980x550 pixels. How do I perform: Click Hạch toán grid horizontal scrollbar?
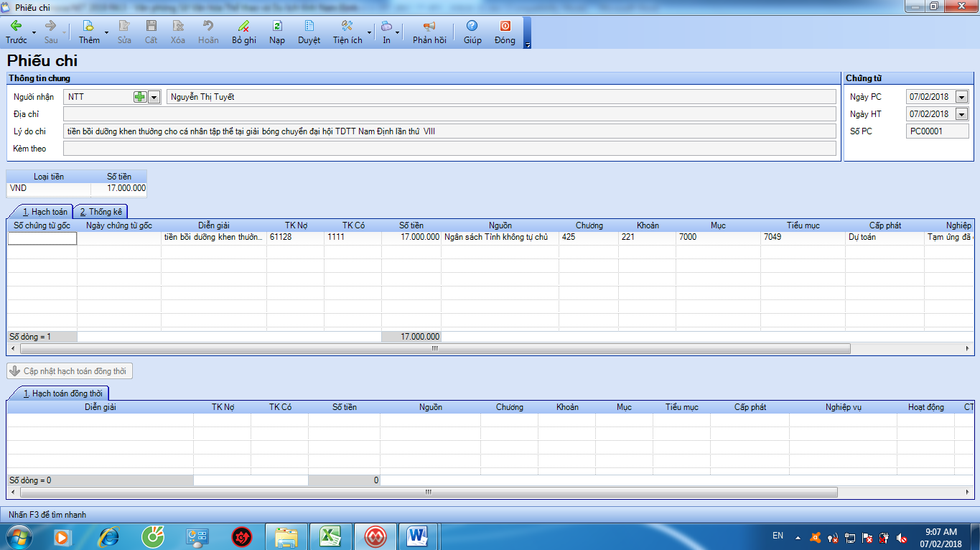[434, 348]
